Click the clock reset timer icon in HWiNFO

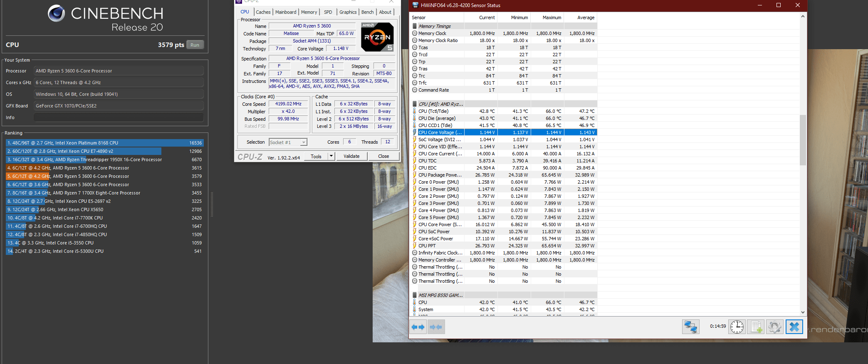(x=737, y=327)
